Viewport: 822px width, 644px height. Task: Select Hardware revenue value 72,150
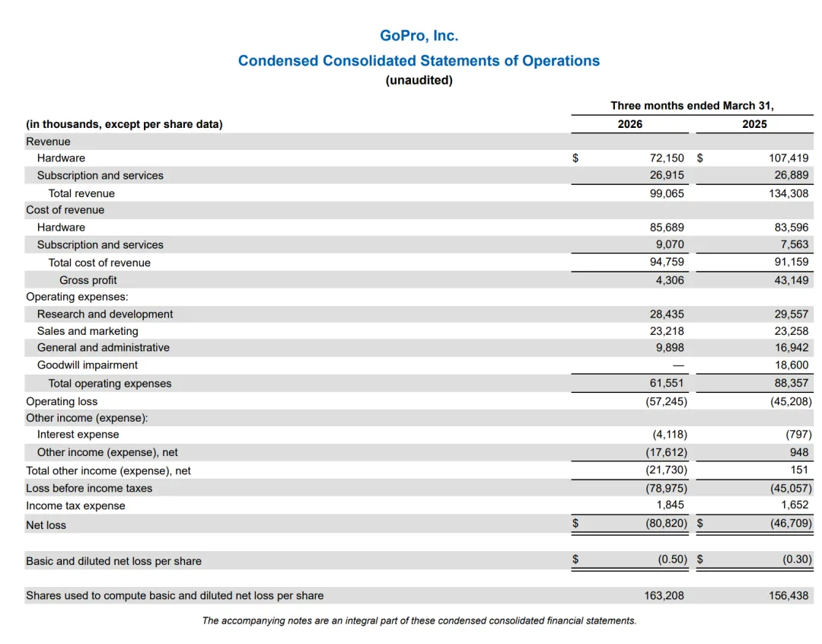click(x=667, y=158)
